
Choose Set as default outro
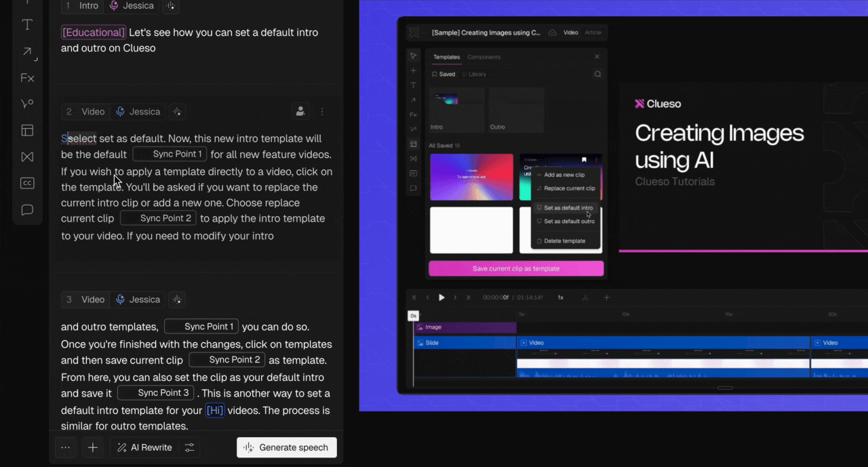(566, 222)
